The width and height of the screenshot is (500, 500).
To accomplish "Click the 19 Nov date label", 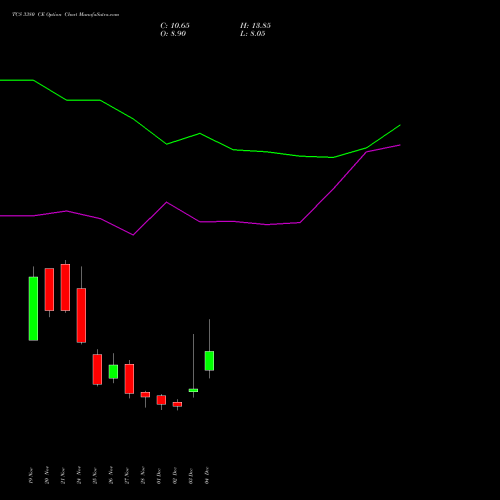I will [x=31, y=476].
